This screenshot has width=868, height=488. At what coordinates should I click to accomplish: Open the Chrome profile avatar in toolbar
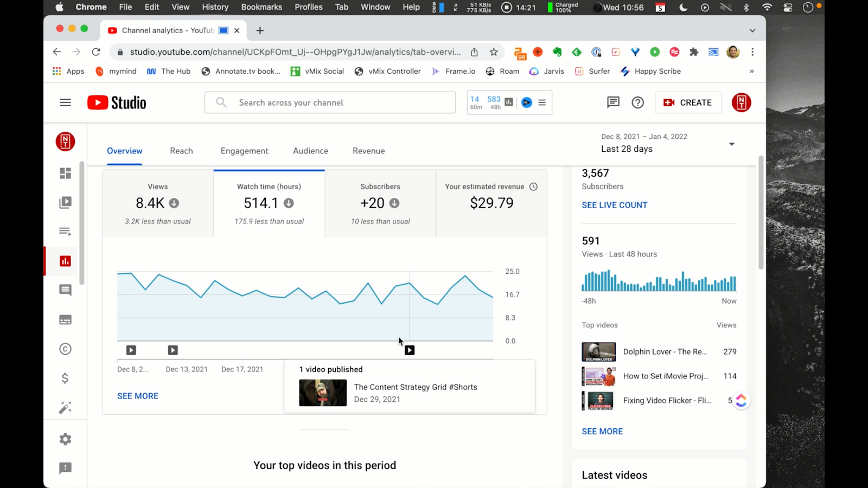coord(733,52)
